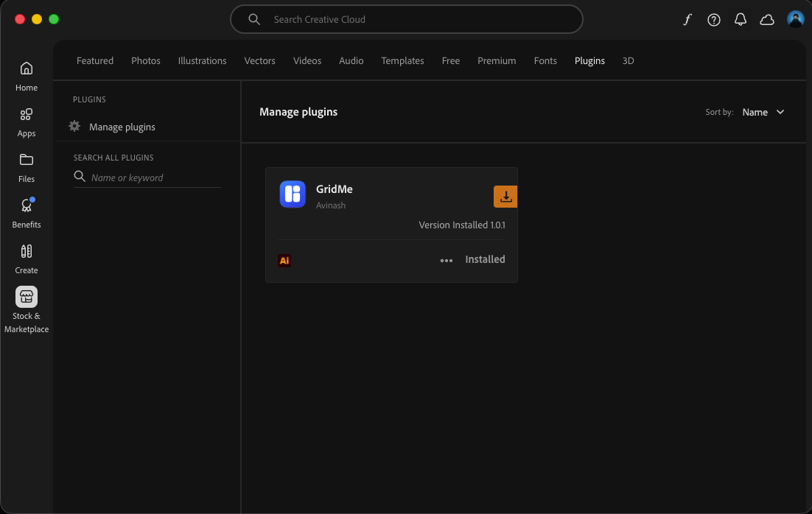
Task: Click the Installed status label
Action: pos(485,259)
